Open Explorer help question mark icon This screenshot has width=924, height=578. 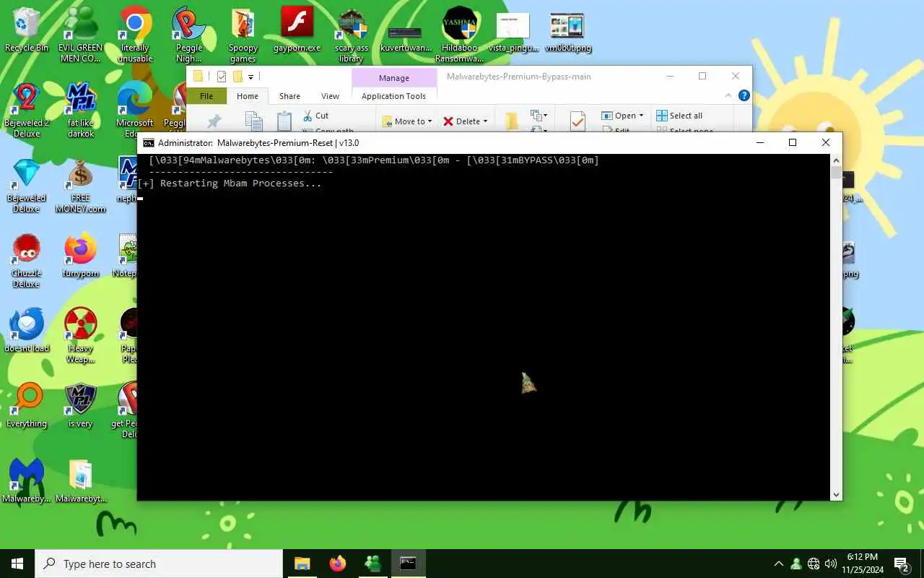pyautogui.click(x=744, y=95)
